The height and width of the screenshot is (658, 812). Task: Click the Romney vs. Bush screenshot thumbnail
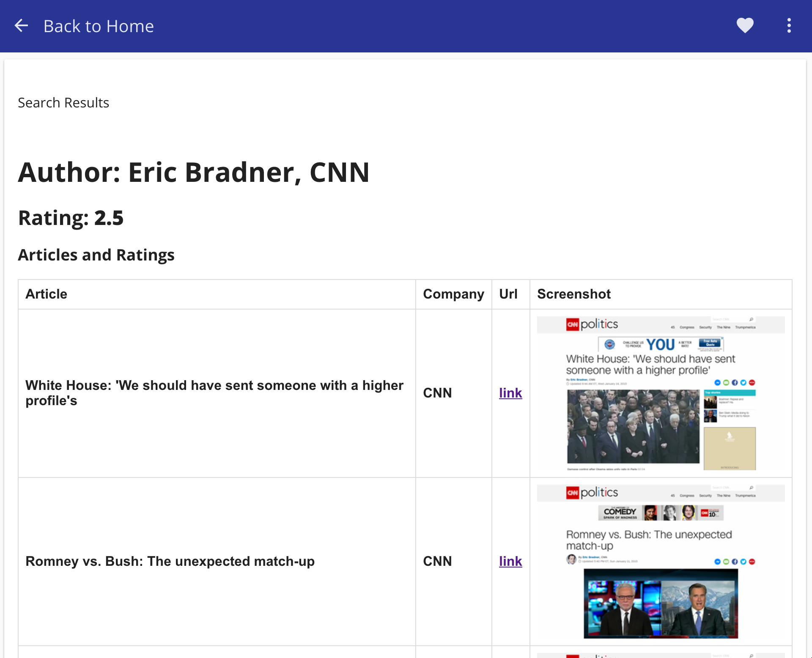coord(661,561)
